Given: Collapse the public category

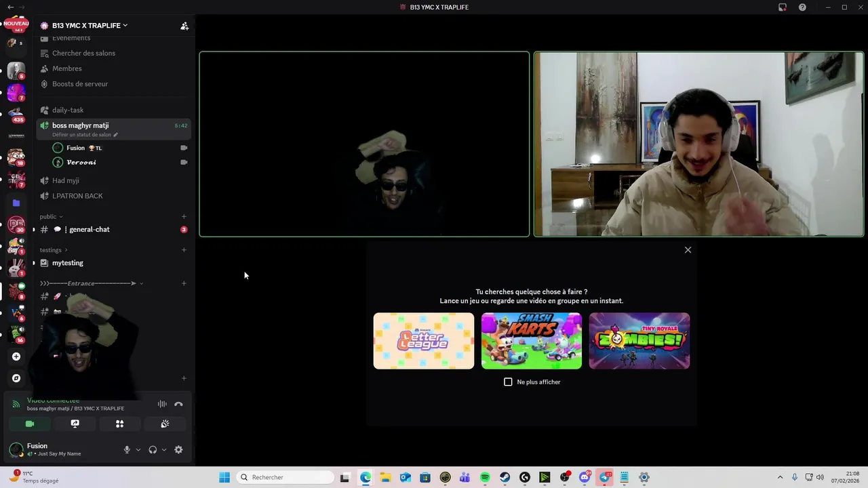Looking at the screenshot, I should (x=52, y=217).
